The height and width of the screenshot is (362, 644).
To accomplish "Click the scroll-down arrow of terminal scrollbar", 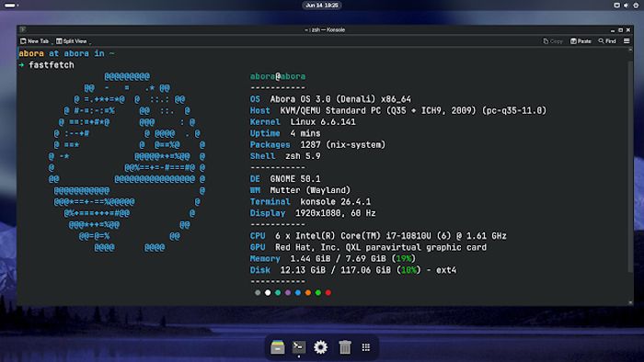I will [630, 302].
